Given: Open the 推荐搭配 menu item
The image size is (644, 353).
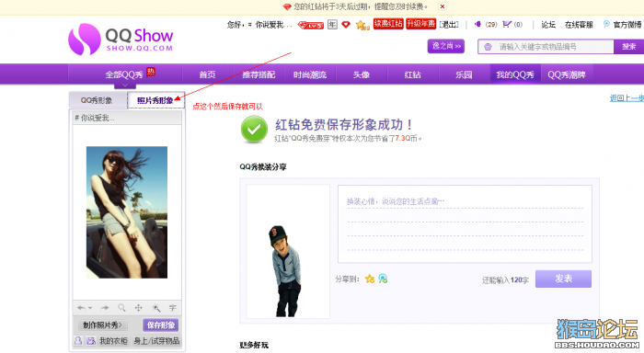Looking at the screenshot, I should 259,74.
